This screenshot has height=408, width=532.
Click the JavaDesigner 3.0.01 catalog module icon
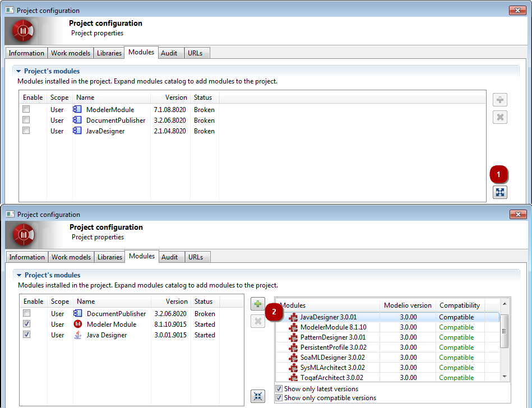click(x=293, y=317)
